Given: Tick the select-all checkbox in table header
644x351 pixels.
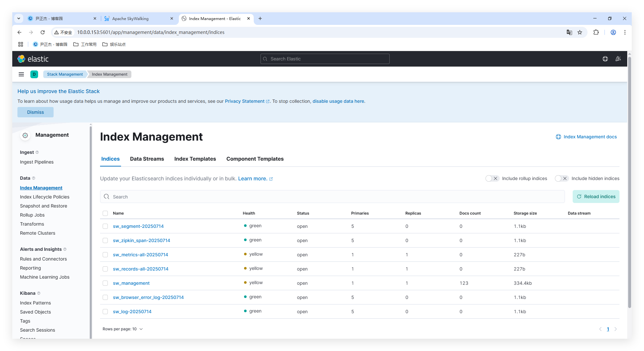Looking at the screenshot, I should (x=105, y=213).
